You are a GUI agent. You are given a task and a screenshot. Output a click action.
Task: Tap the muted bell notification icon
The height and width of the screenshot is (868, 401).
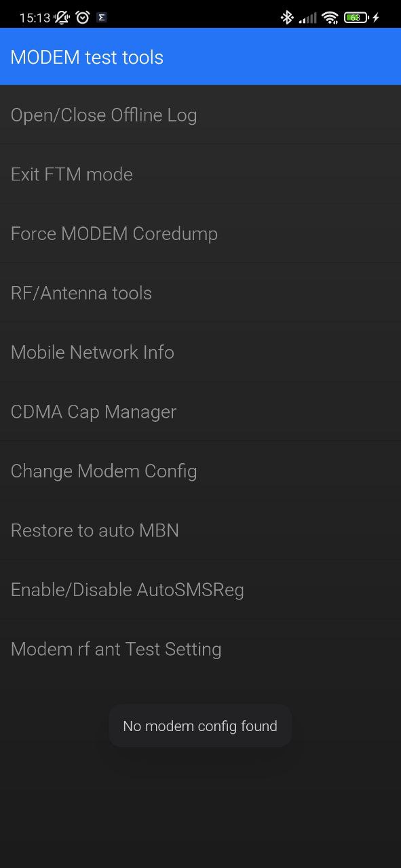62,18
